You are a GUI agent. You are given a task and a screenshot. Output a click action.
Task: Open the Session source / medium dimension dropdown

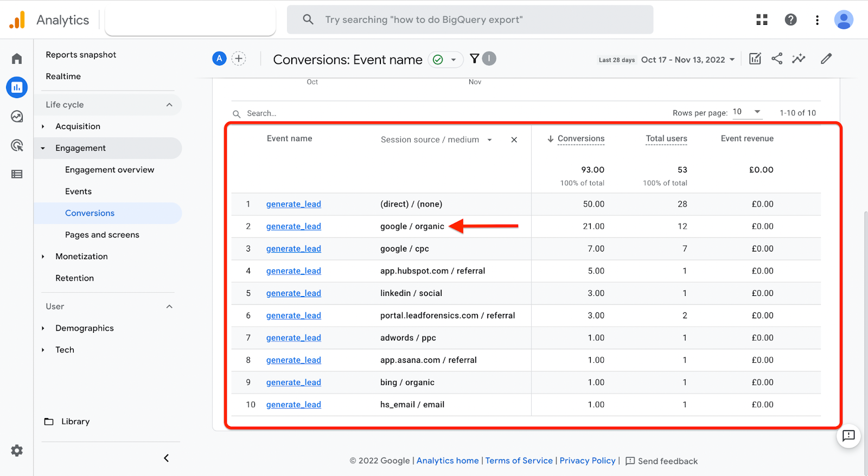pos(436,140)
